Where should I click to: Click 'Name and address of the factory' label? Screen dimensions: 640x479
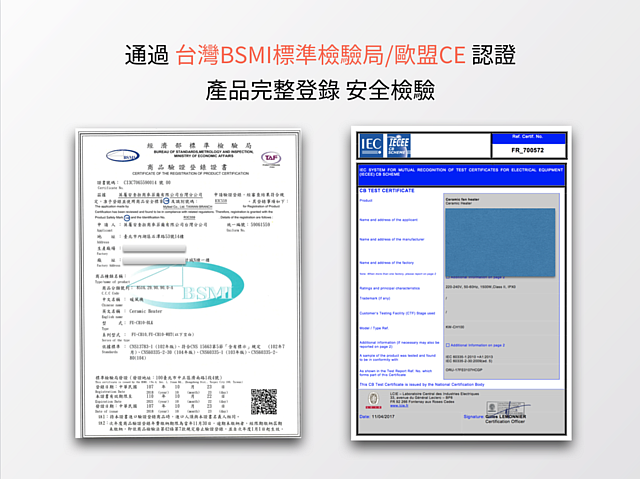386,263
